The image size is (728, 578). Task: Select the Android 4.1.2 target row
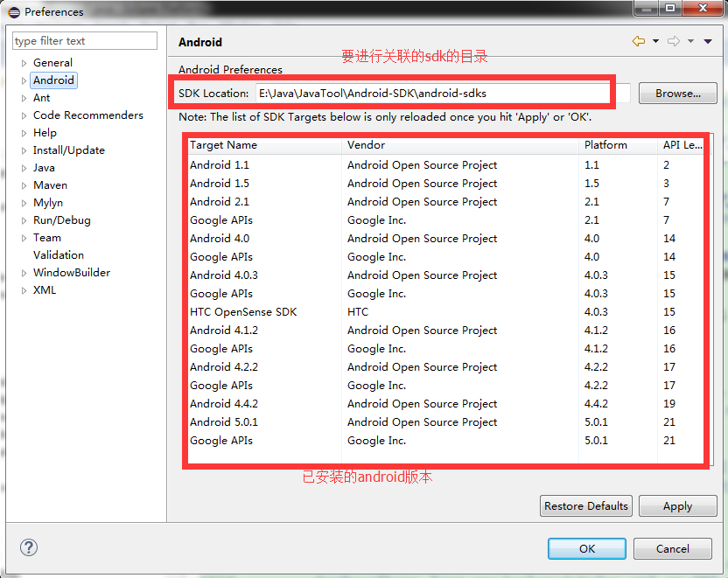tap(445, 331)
